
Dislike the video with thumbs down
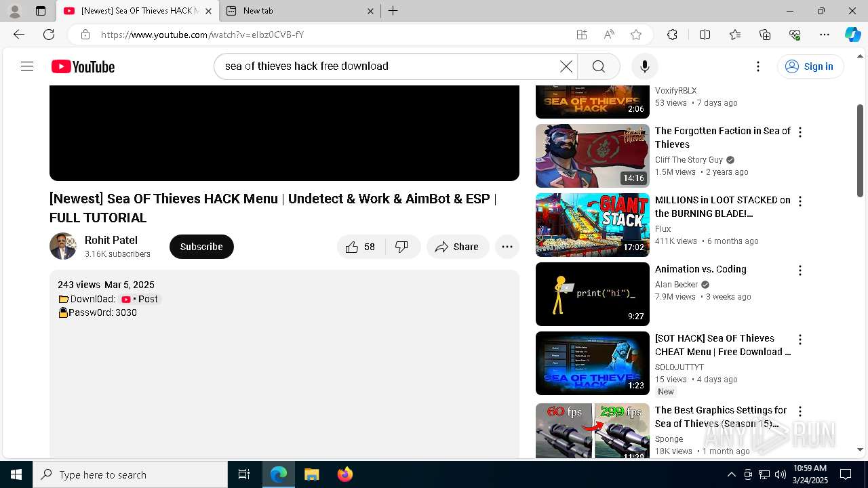click(x=402, y=247)
